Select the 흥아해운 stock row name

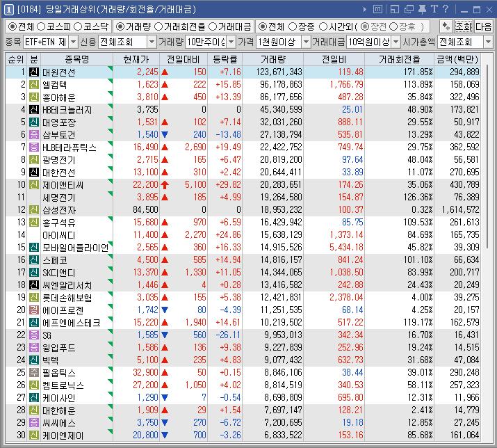(59, 97)
